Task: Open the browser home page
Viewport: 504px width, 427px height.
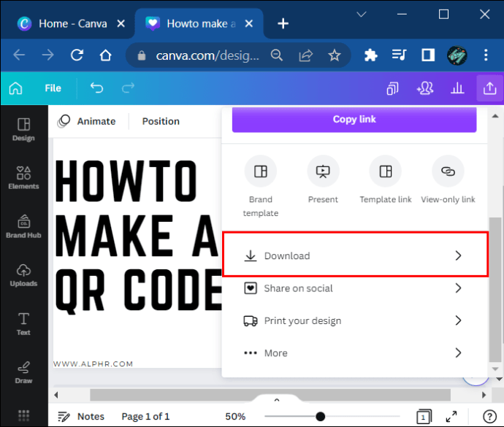Action: pyautogui.click(x=105, y=55)
